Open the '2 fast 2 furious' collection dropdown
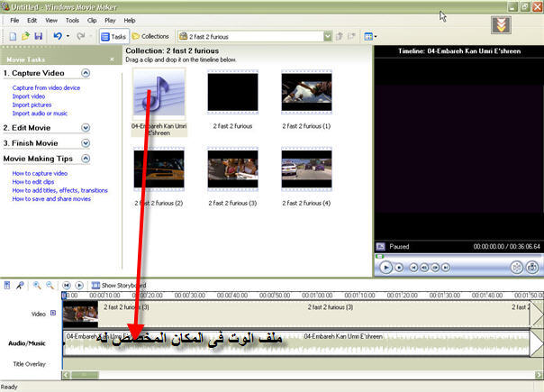This screenshot has height=392, width=544. click(x=327, y=36)
